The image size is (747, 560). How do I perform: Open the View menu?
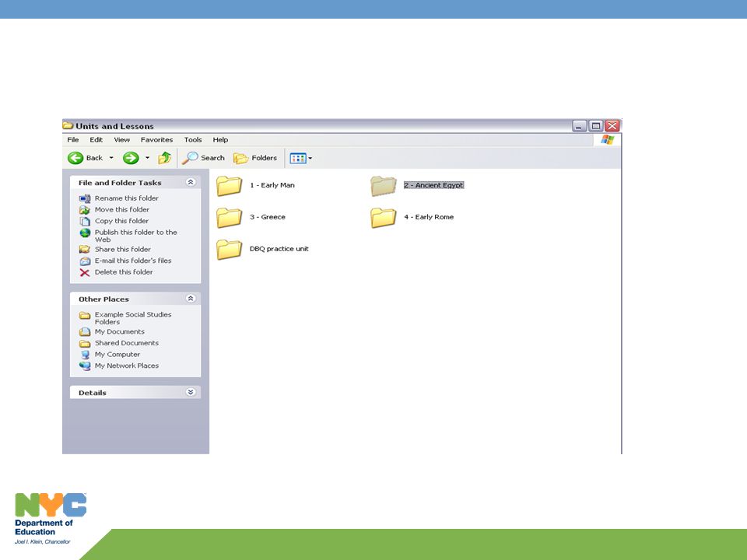click(x=122, y=139)
